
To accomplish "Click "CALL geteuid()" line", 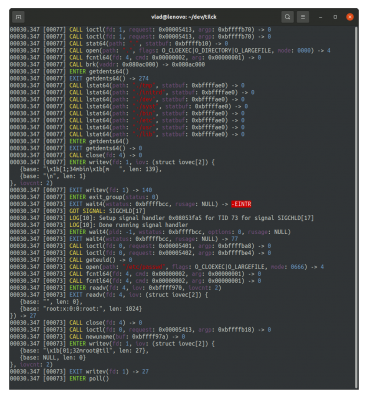I will [71, 260].
